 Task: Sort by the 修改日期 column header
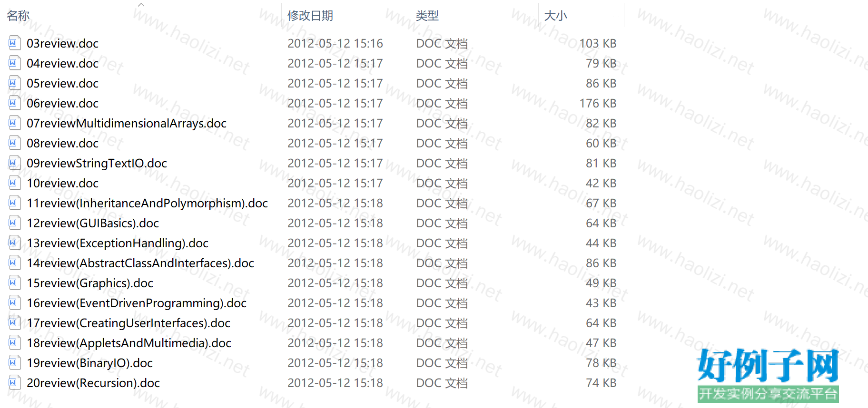click(310, 16)
